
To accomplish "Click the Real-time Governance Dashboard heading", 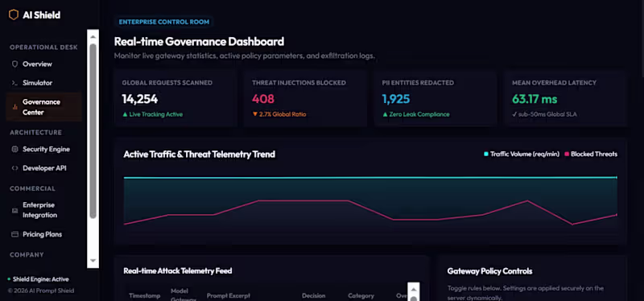I will tap(199, 42).
